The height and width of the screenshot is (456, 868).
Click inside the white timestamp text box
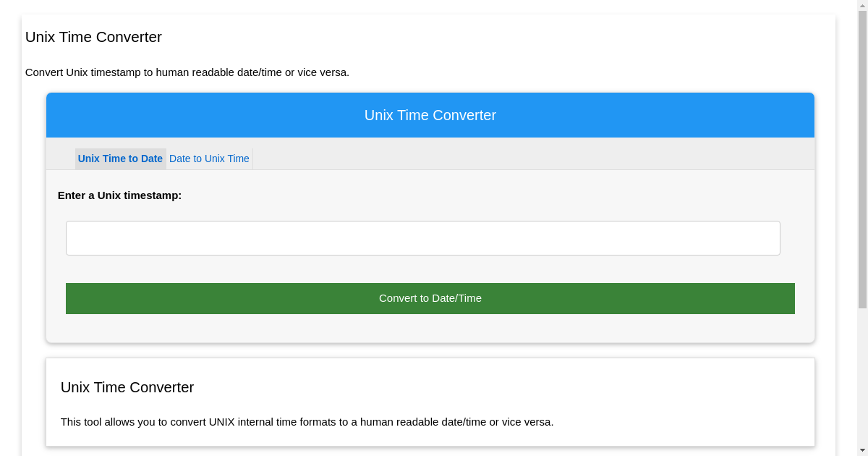click(423, 237)
